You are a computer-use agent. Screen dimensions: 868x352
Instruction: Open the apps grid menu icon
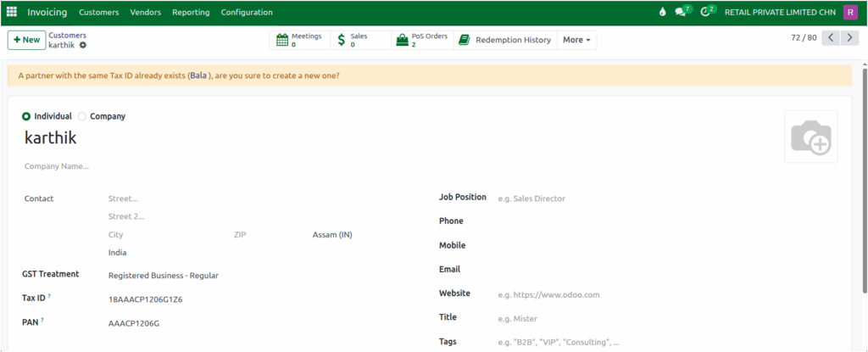click(12, 12)
